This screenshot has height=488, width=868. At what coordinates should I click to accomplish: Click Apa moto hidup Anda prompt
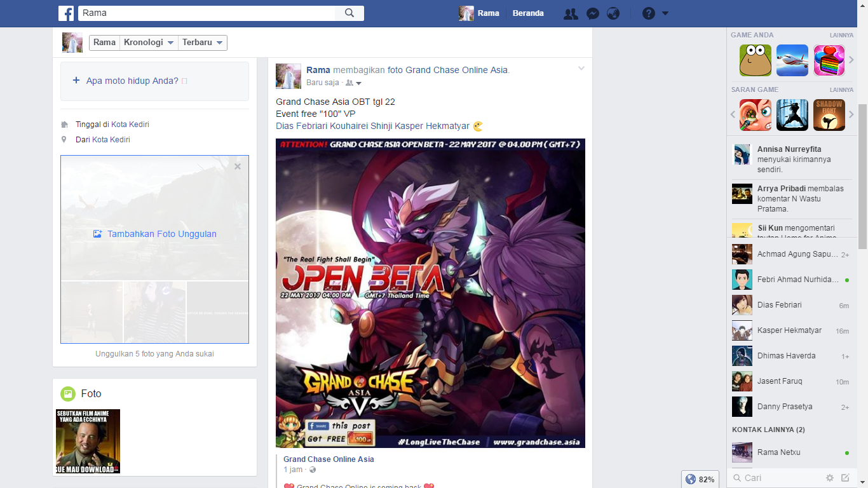[132, 81]
